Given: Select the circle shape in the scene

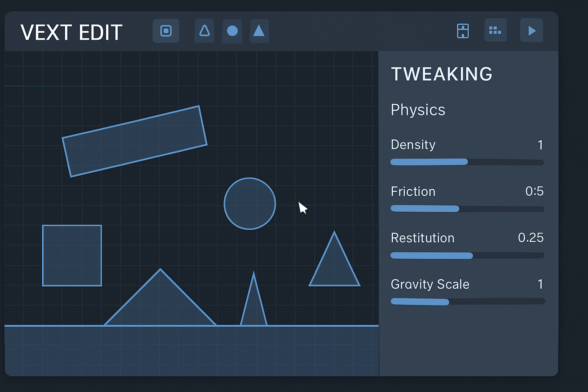Looking at the screenshot, I should click(250, 203).
